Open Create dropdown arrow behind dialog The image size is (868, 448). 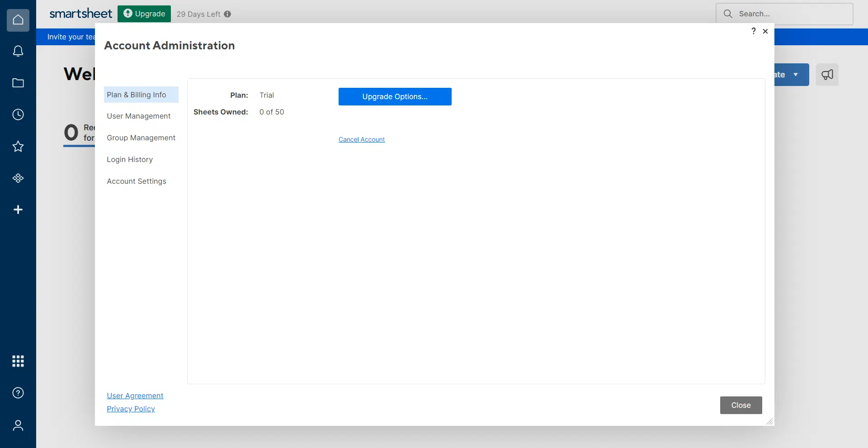pos(796,75)
